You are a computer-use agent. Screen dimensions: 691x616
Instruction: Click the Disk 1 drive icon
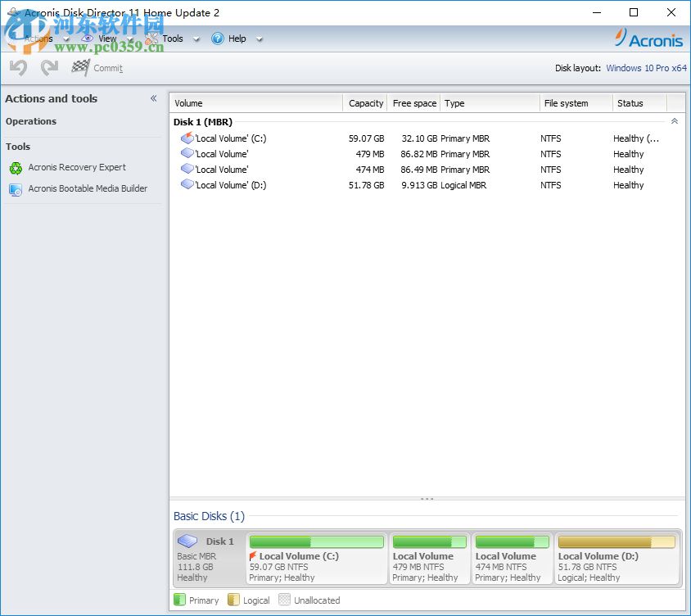click(187, 541)
